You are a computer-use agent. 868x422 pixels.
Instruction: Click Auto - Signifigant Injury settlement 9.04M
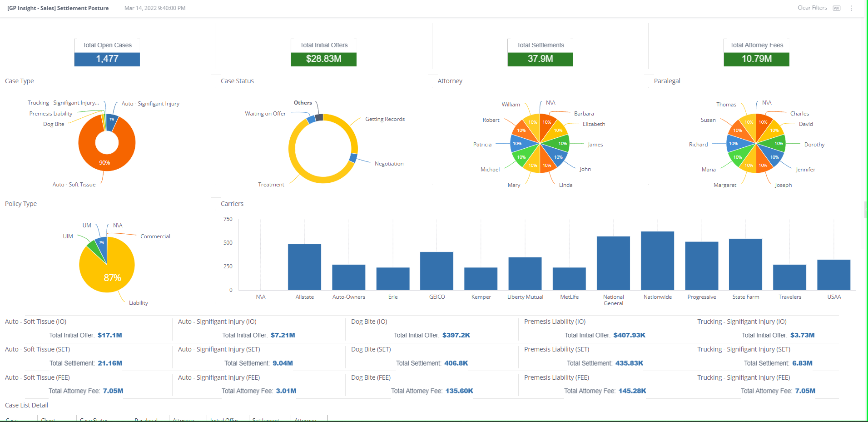click(283, 363)
